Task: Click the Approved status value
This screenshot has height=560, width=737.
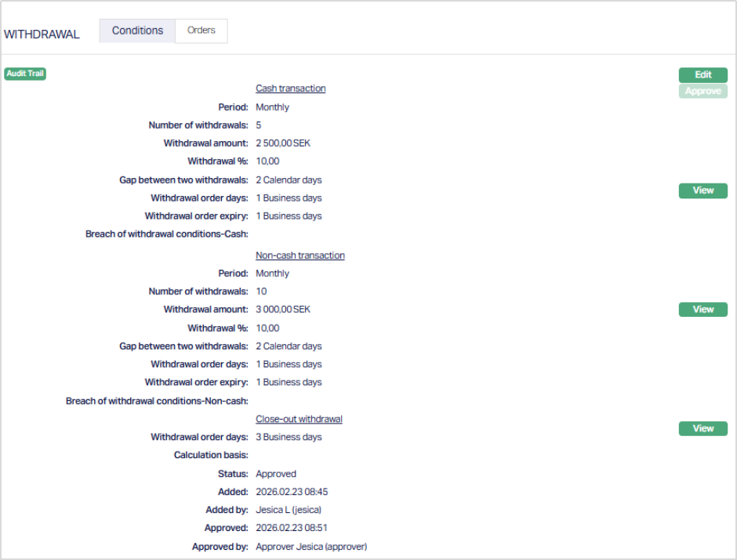Action: pyautogui.click(x=276, y=474)
